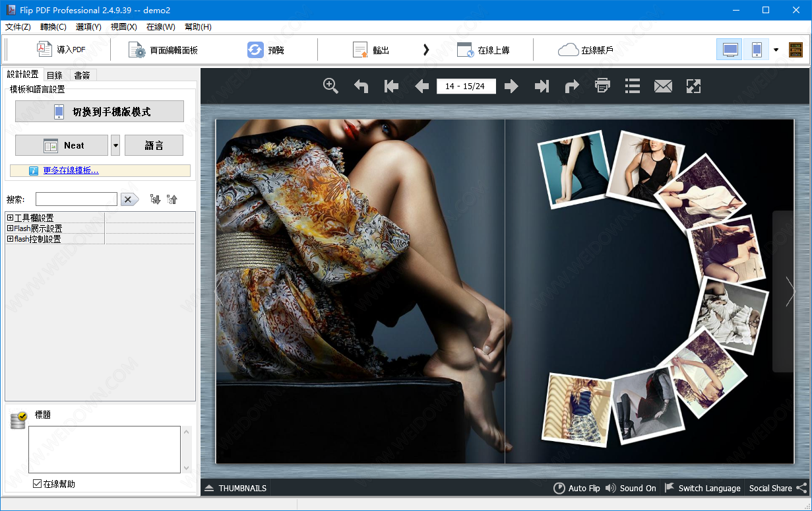This screenshot has height=511, width=812.
Task: Expand the flash control settings (flash控制設置) node
Action: [x=10, y=239]
